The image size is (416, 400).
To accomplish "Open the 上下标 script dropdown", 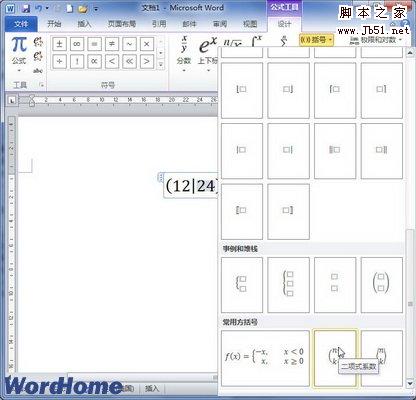I will [x=207, y=53].
